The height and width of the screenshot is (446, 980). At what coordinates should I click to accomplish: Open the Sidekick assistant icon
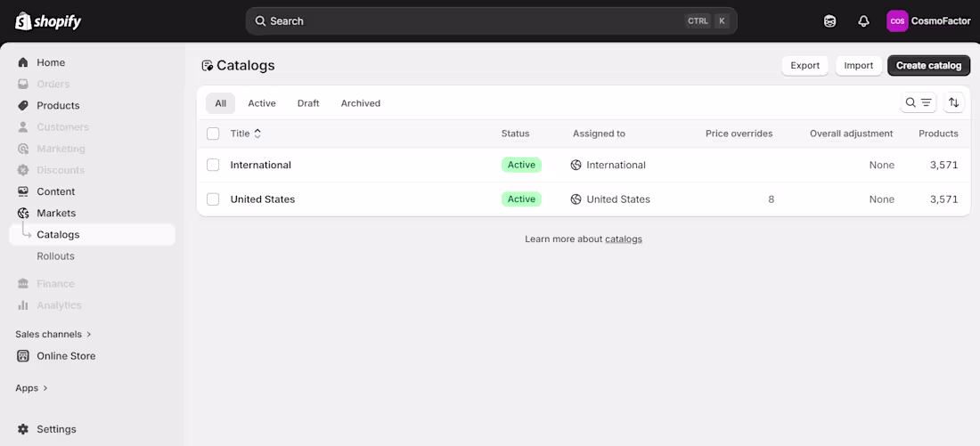tap(830, 21)
